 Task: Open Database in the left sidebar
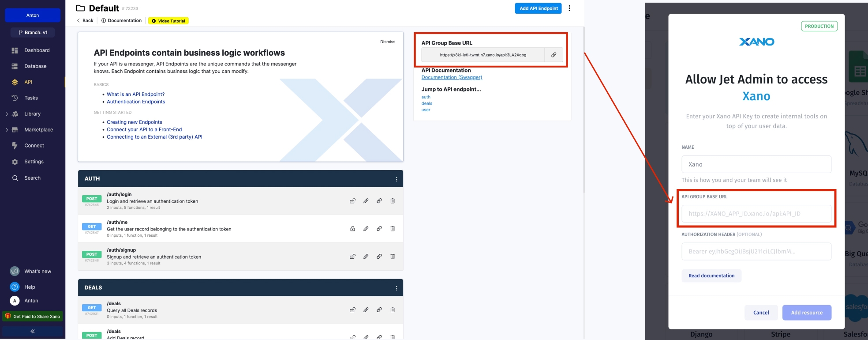tap(35, 66)
